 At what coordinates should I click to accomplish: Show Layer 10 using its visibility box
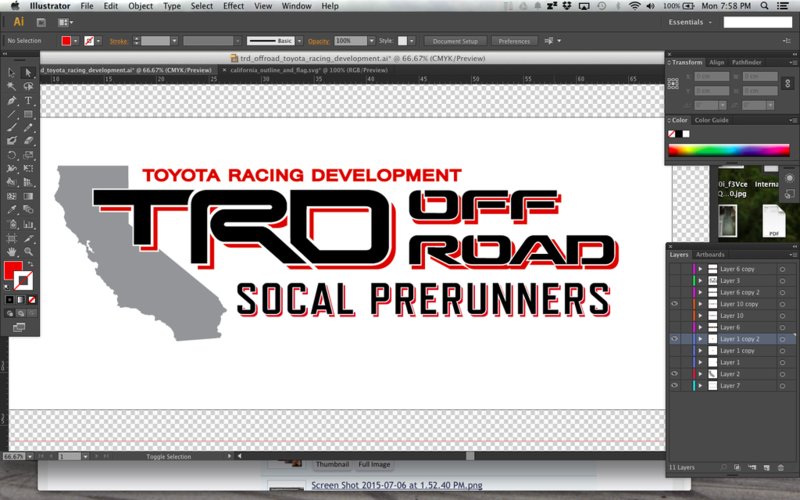(674, 316)
